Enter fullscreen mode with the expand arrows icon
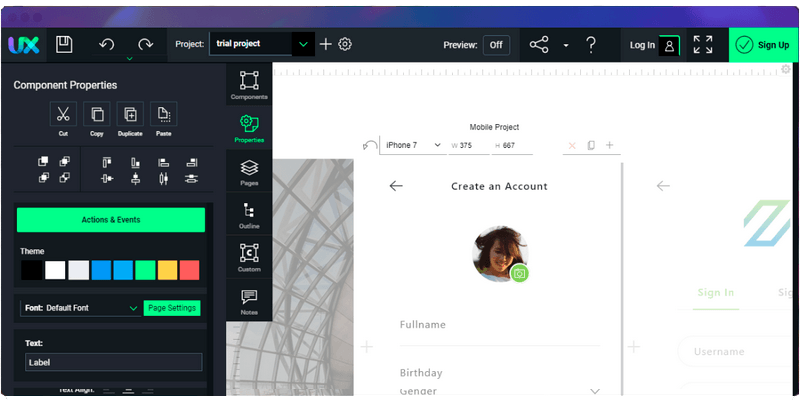The image size is (800, 400). [x=703, y=45]
